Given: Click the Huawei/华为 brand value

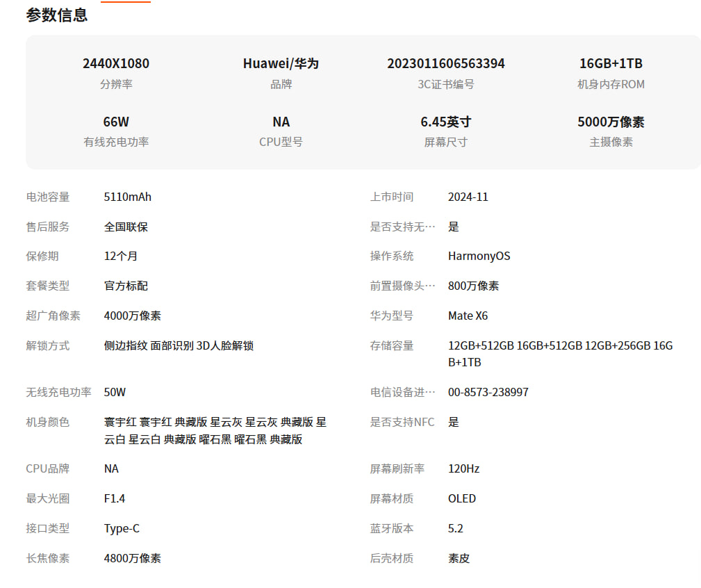Looking at the screenshot, I should pyautogui.click(x=281, y=63).
